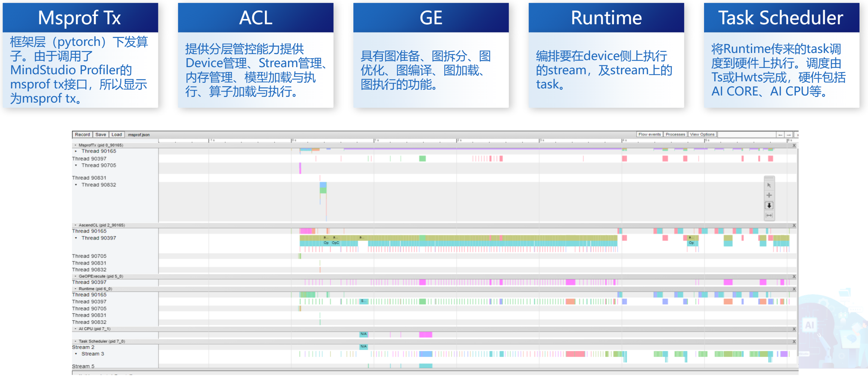This screenshot has height=376, width=868.
Task: Select Thread 90397 label under GeOPExecute
Action: 89,282
